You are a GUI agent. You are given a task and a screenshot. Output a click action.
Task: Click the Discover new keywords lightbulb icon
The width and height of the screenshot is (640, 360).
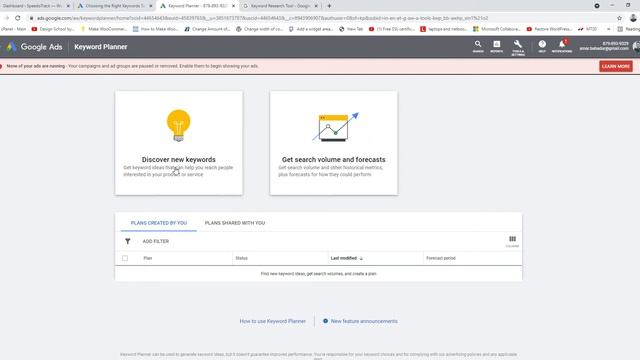[x=178, y=125]
